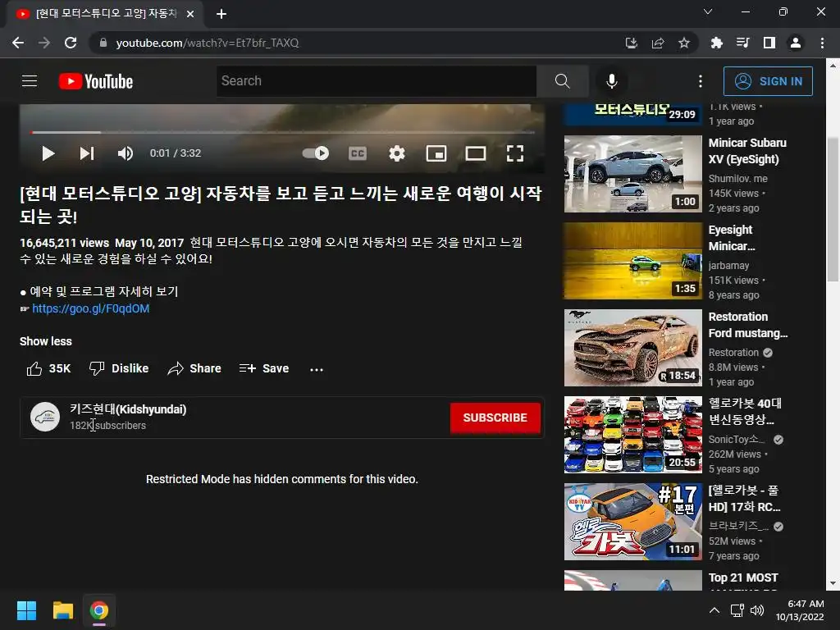Open the Minicar Subaru XV thumbnail

coord(632,174)
